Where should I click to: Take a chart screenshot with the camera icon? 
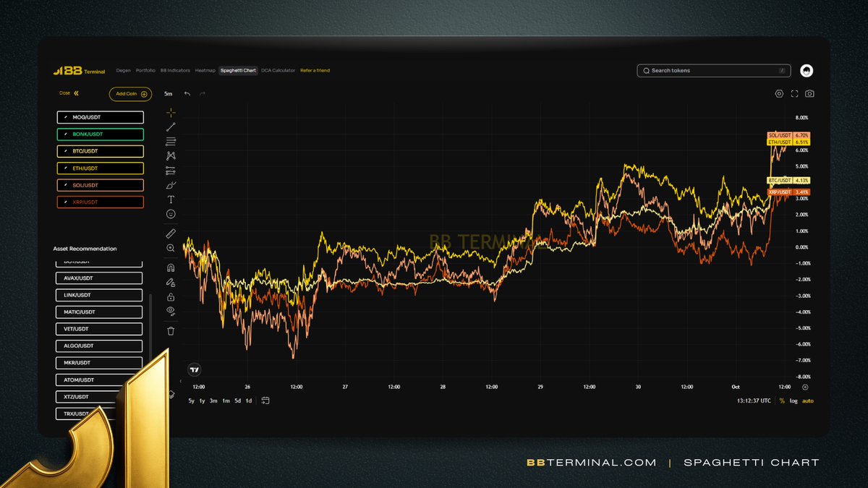tap(808, 93)
